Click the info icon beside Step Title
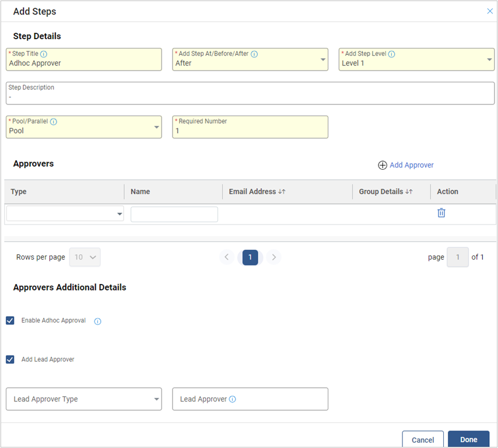 pos(44,54)
